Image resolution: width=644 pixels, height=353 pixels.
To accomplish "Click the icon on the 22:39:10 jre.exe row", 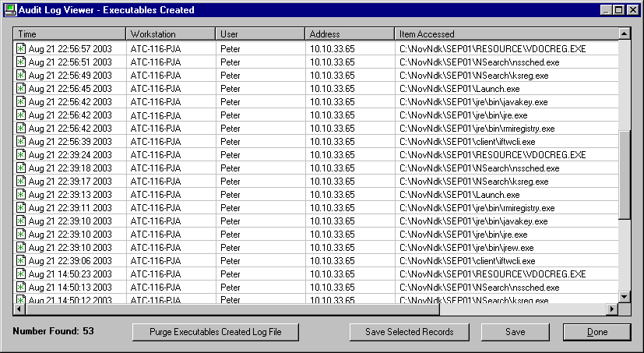I will click(x=20, y=235).
